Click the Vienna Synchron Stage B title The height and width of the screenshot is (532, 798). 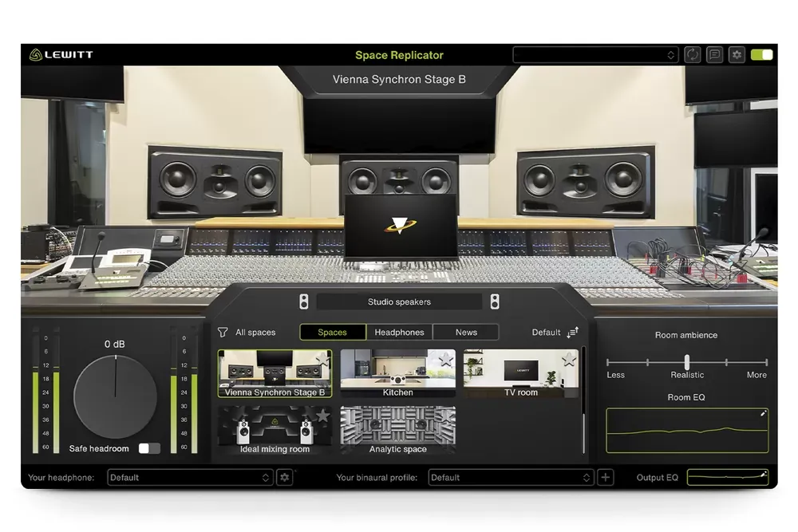pos(399,79)
